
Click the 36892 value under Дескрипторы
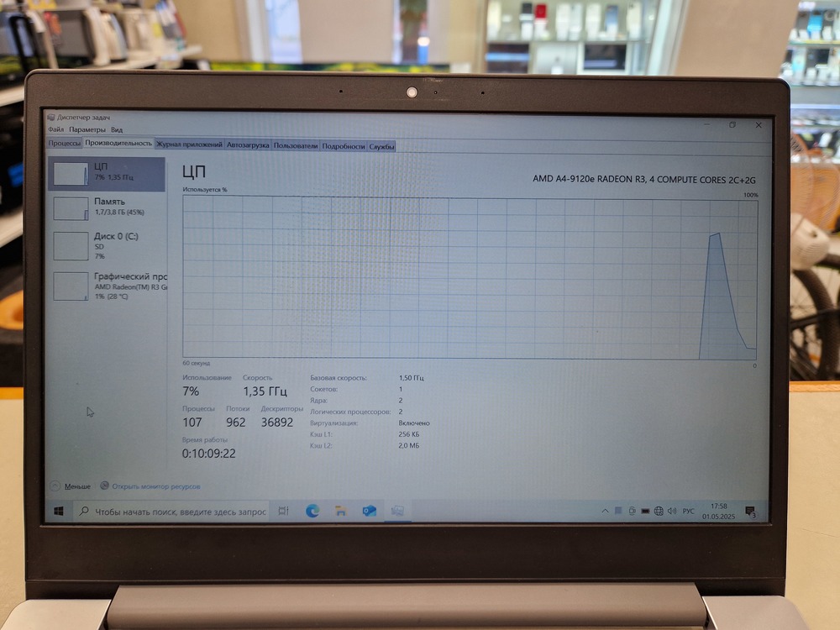277,423
